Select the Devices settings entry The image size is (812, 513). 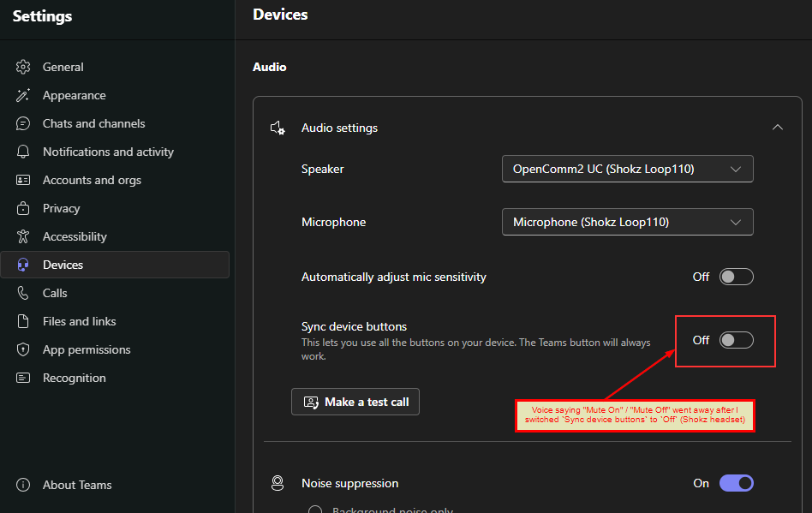coord(115,265)
